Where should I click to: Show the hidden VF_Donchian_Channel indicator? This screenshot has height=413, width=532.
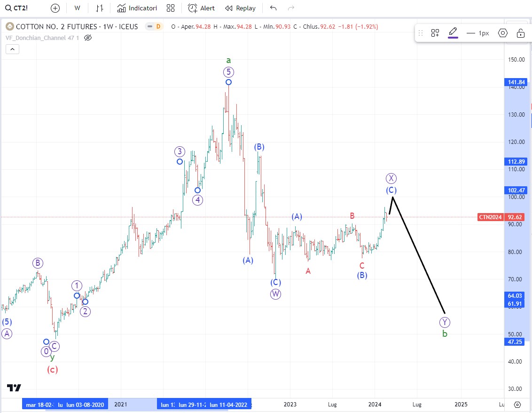point(88,38)
